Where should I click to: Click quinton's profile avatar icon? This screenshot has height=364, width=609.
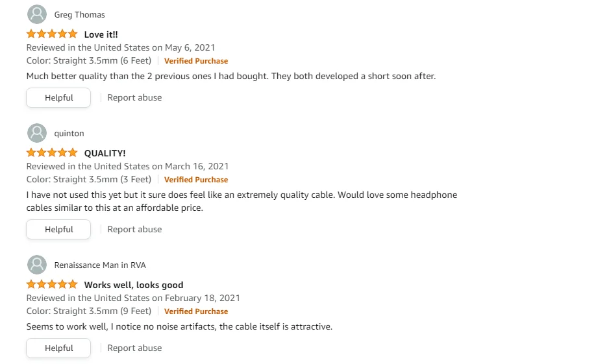point(37,133)
